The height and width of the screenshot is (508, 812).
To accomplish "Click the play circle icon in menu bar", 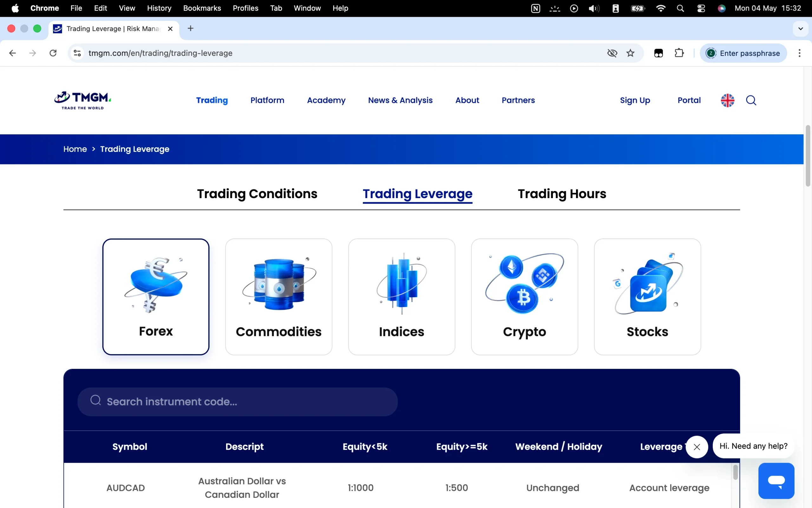I will [x=574, y=8].
